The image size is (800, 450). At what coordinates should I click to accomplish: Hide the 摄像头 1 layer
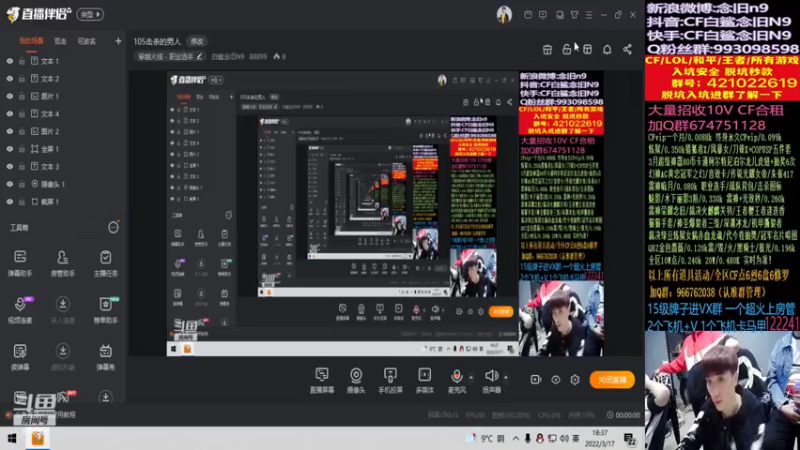point(10,184)
